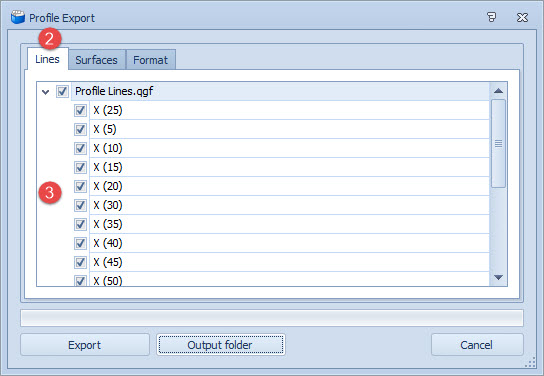Collapse the Profile Lines.qgf tree node
The height and width of the screenshot is (376, 544).
45,92
